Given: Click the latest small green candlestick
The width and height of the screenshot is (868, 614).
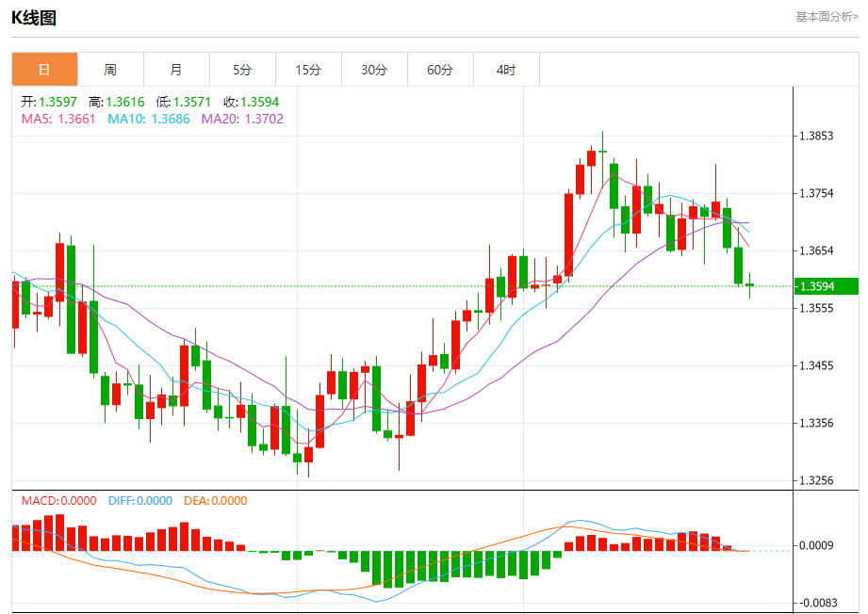Looking at the screenshot, I should [750, 285].
